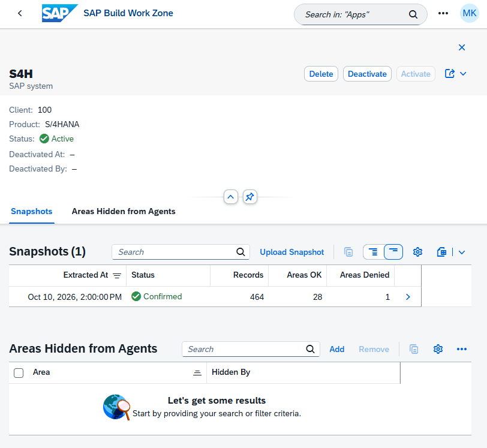Click the search magnifier in the header
Screen dimensions: 487x448
click(x=413, y=14)
